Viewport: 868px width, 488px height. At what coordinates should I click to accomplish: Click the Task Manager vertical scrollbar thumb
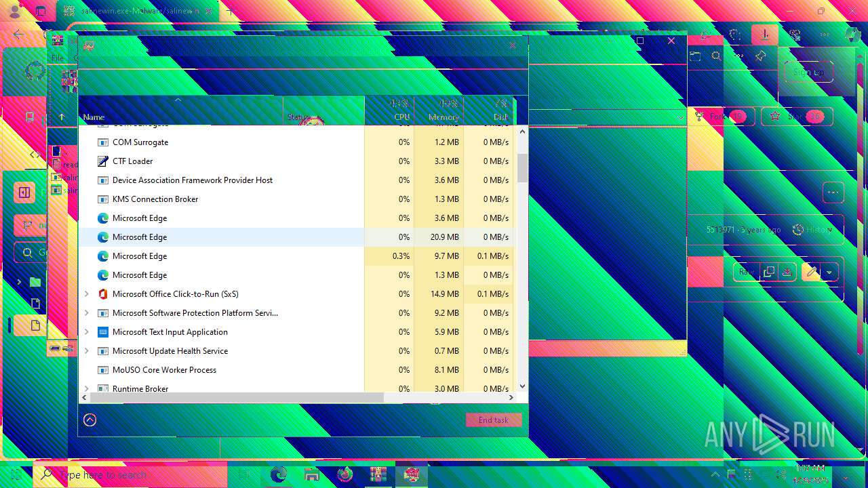[x=522, y=167]
